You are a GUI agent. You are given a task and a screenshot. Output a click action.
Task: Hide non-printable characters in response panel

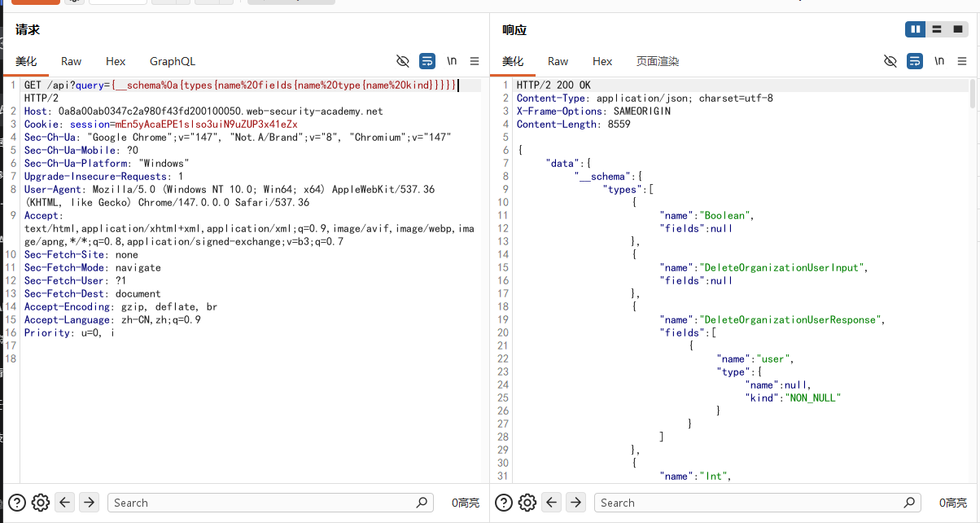coord(890,61)
